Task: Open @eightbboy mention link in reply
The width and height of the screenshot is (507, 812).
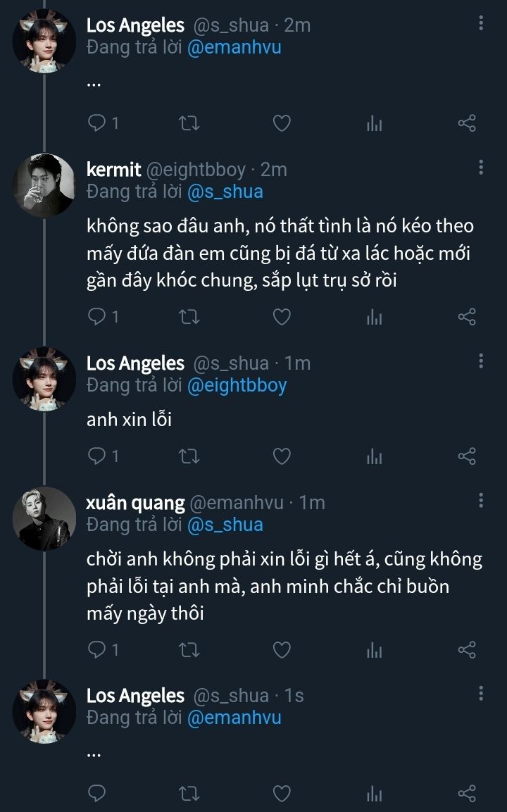Action: click(237, 385)
